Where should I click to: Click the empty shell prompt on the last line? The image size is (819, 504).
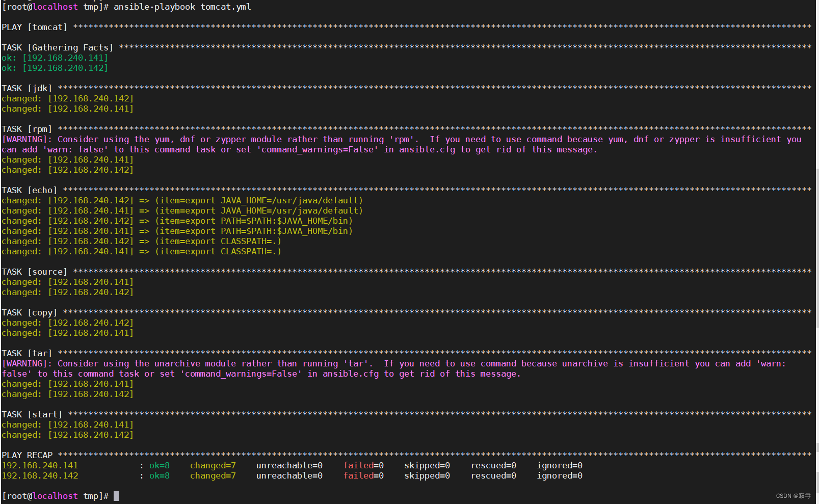point(60,496)
